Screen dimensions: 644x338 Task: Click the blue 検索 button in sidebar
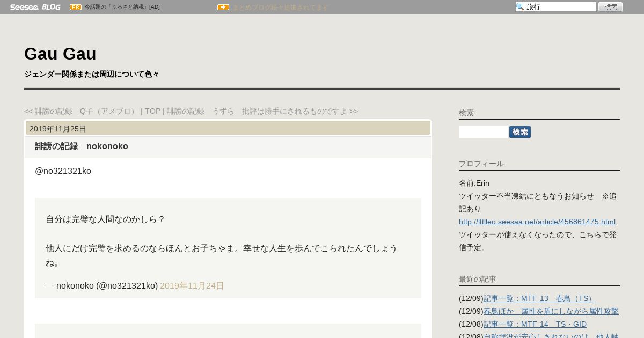pos(520,132)
